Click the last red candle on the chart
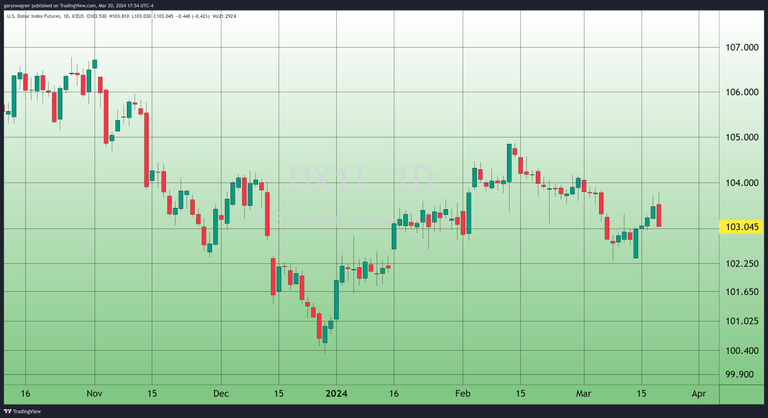This screenshot has width=768, height=418. click(x=658, y=215)
